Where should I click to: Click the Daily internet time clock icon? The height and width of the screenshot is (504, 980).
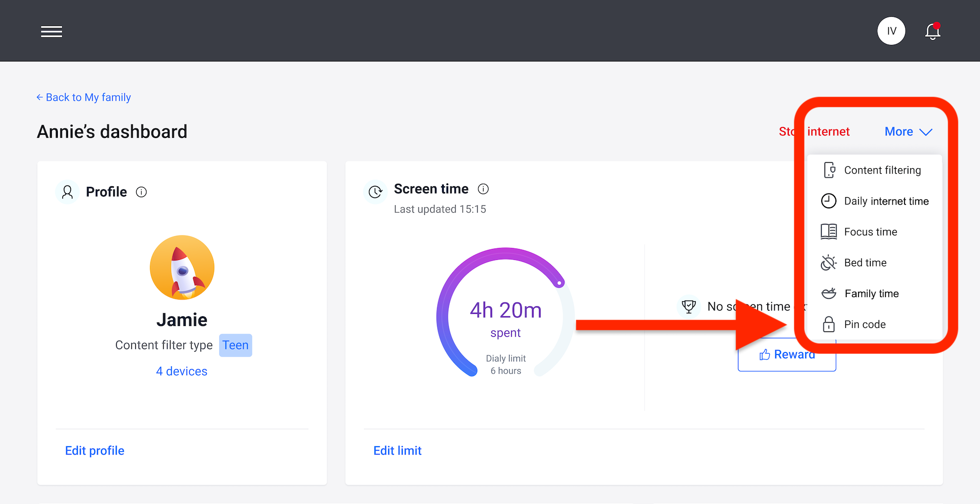coord(829,201)
